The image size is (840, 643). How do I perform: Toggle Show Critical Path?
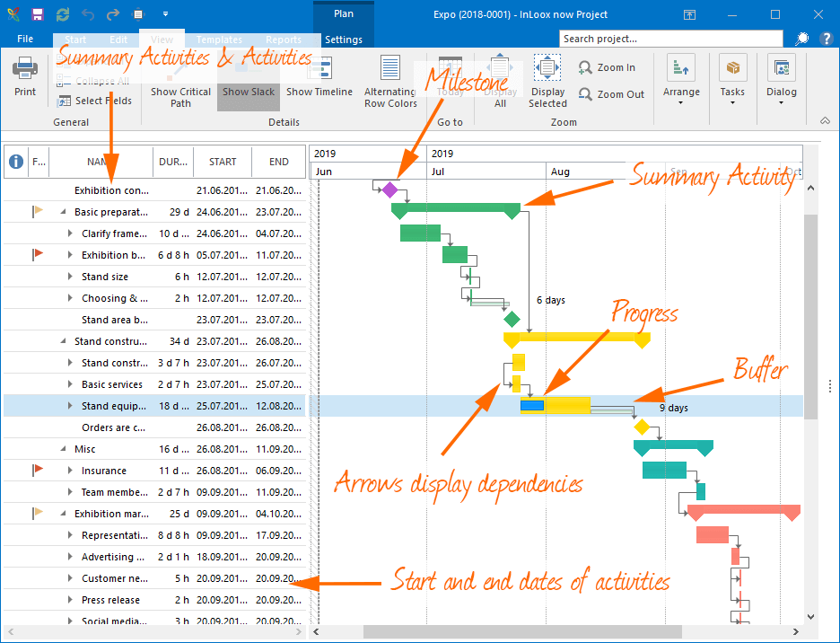[180, 82]
